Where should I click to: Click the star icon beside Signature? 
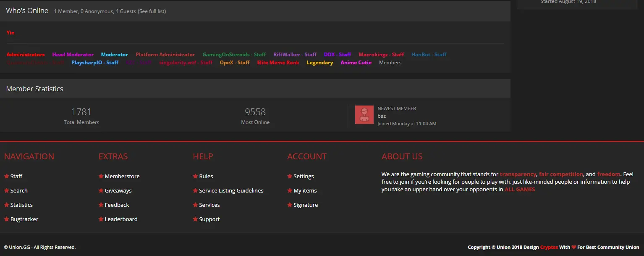coord(290,205)
